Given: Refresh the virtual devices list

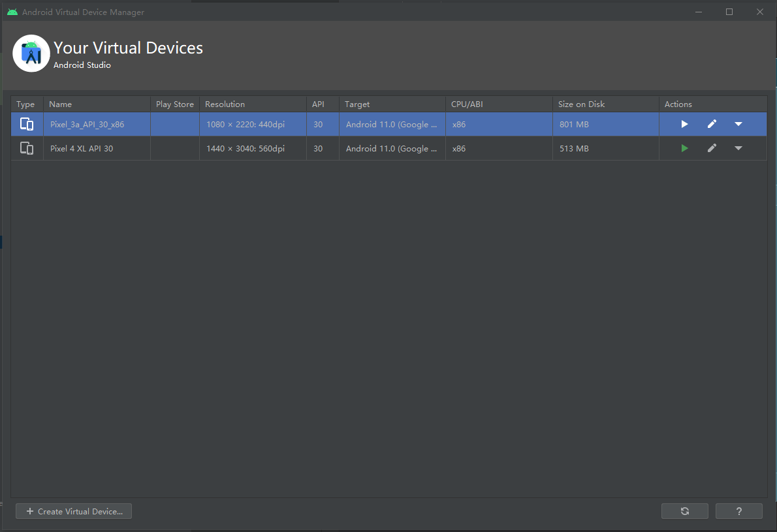Looking at the screenshot, I should click(684, 510).
